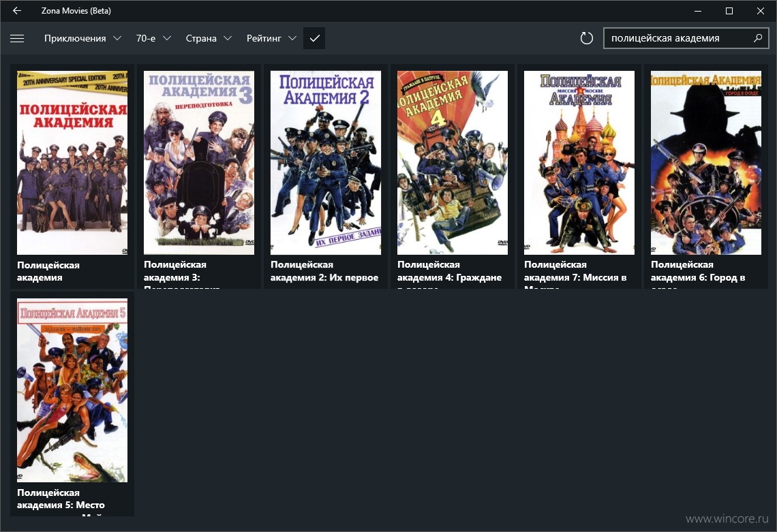Open the Рейтинг rating dropdown
This screenshot has width=777, height=532.
tap(271, 38)
